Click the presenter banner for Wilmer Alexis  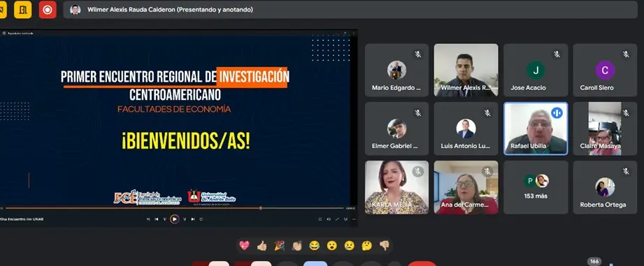tap(350, 10)
